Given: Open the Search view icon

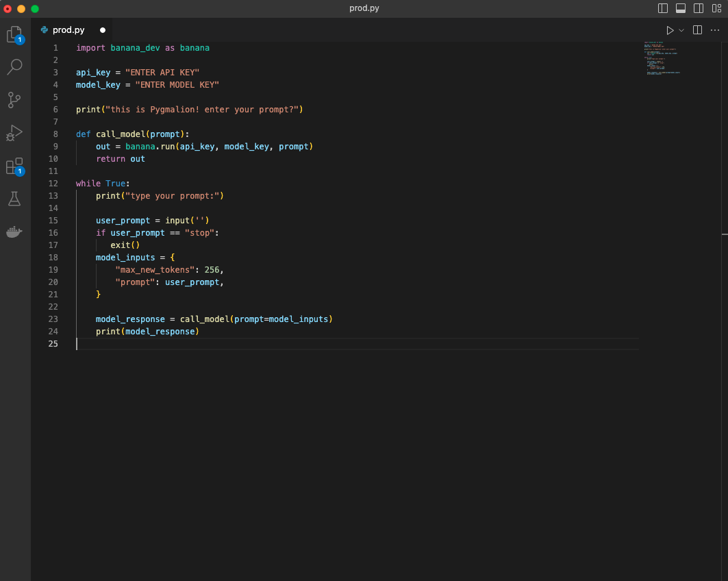Looking at the screenshot, I should point(14,66).
